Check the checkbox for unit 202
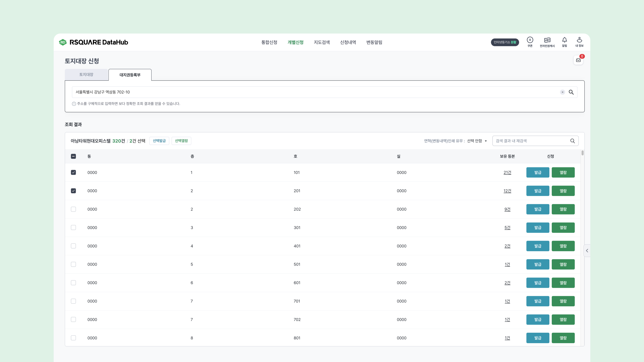The width and height of the screenshot is (644, 362). point(73,209)
